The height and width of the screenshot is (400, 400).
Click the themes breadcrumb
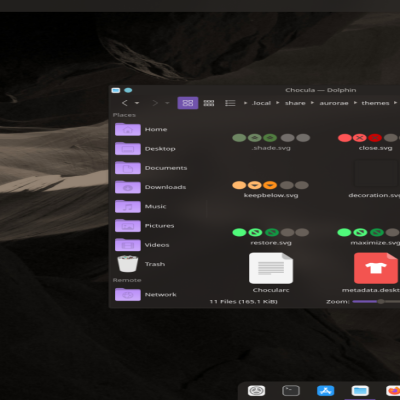[x=375, y=103]
